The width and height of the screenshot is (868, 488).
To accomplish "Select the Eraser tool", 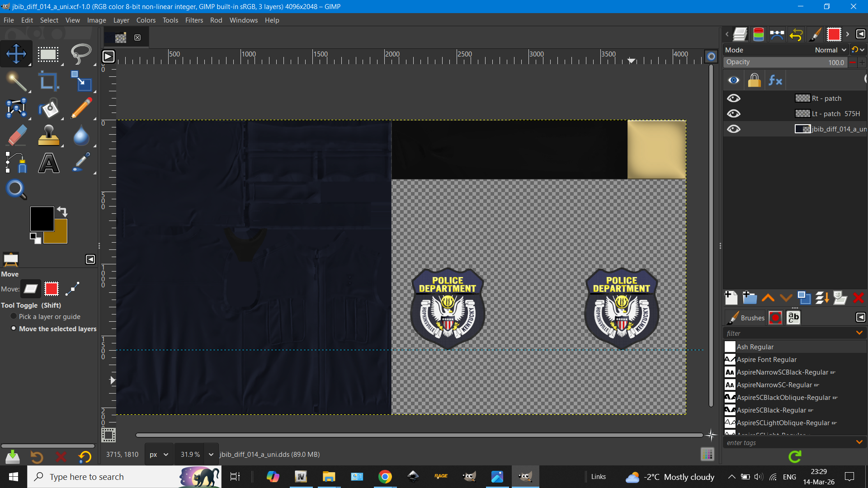I will 16,136.
